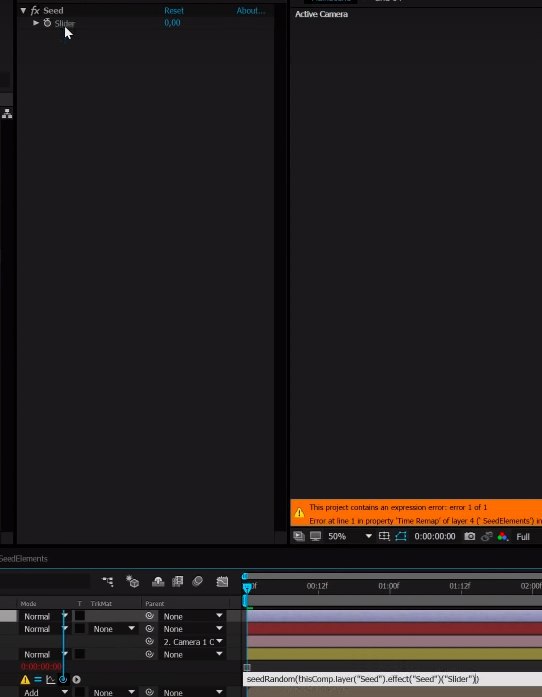Click the Slider value 0,00

tap(172, 23)
